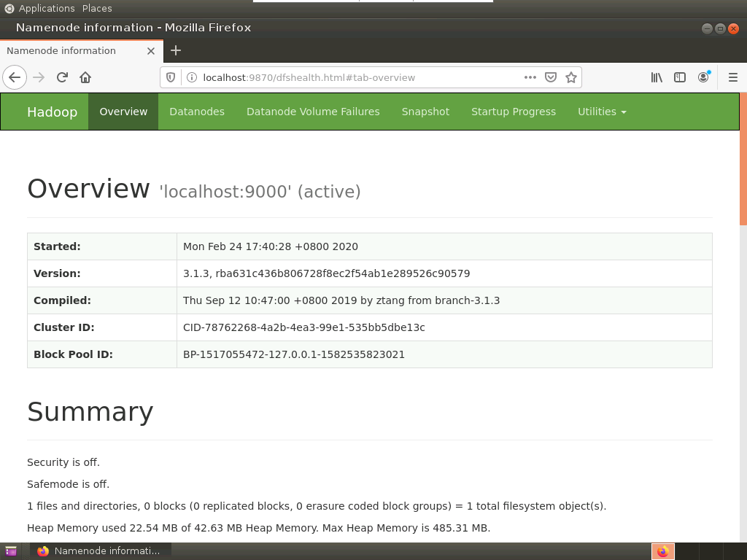
Task: Go back using the browser back arrow
Action: click(15, 77)
